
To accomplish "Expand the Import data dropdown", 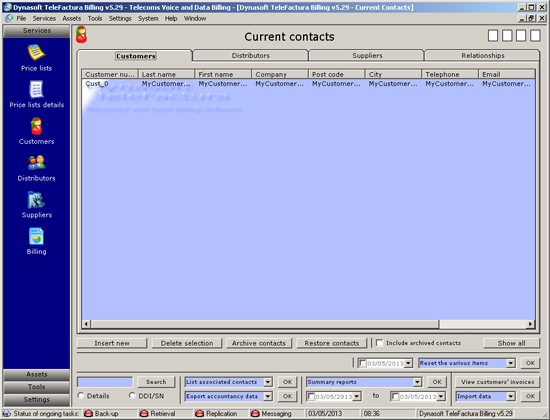I will [511, 396].
